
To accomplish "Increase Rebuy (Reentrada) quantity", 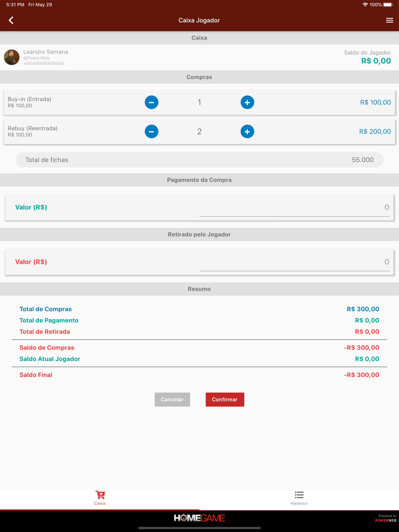I will point(247,132).
